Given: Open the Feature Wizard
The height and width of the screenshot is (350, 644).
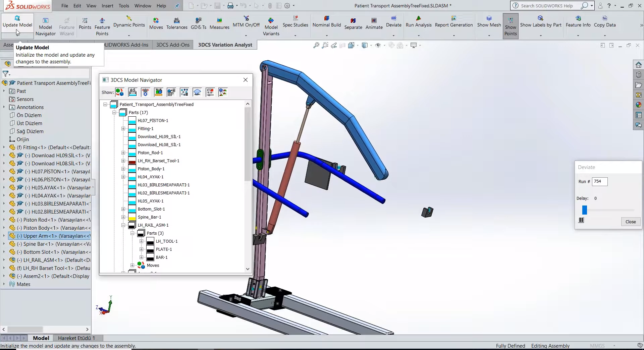Looking at the screenshot, I should 66,26.
